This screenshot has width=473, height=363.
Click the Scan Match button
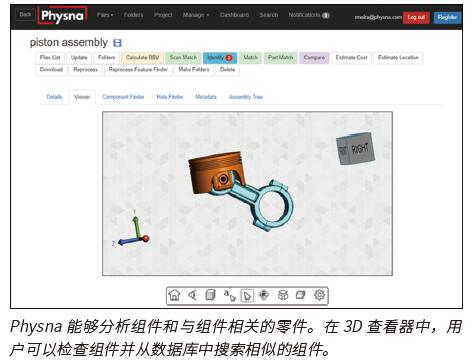pos(183,57)
